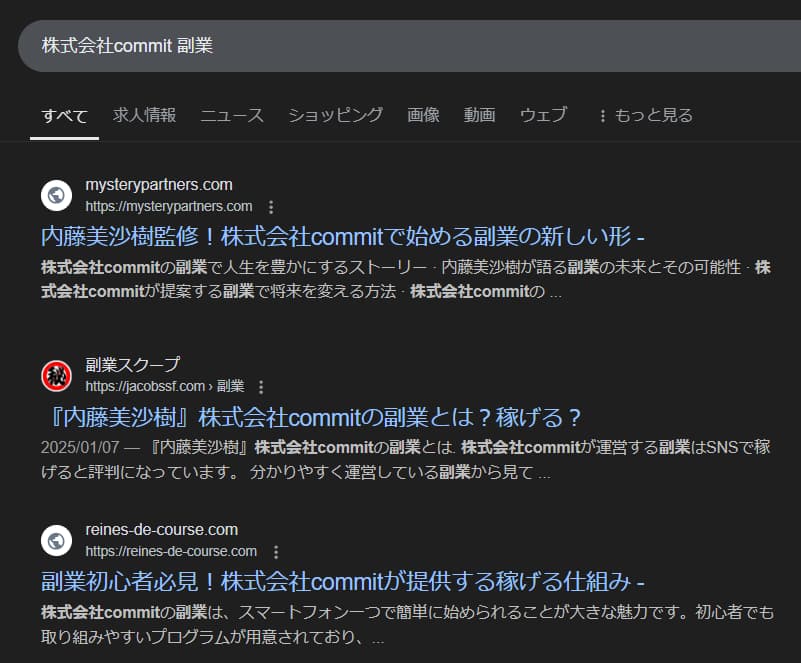Expand the もっと見る more options menu
Screen dimensions: 801x663
pyautogui.click(x=646, y=115)
